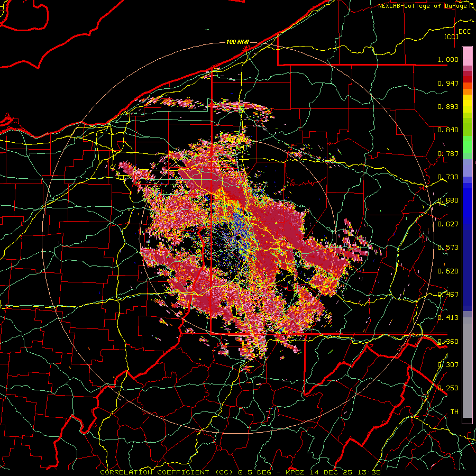Click the 0.307 color scale value
Viewport: 476px width, 476px height.
tap(448, 364)
